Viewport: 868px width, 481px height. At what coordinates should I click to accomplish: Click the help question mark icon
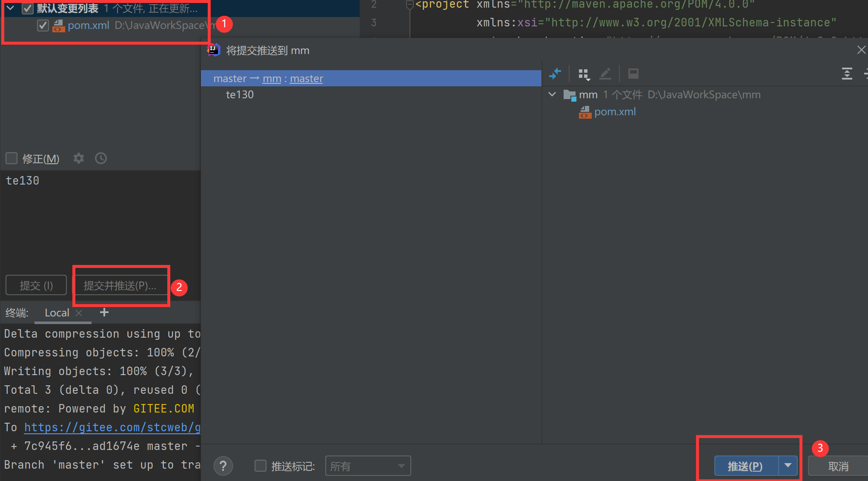pos(223,466)
